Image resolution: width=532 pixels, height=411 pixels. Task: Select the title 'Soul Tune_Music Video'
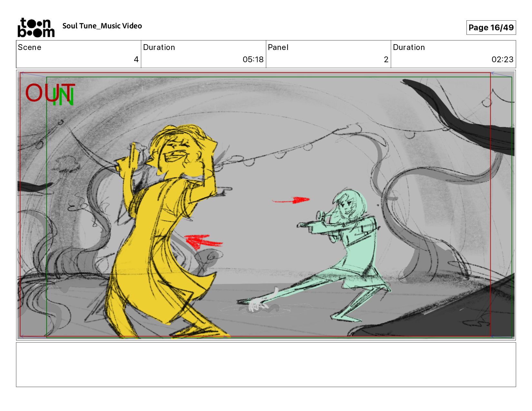click(102, 26)
